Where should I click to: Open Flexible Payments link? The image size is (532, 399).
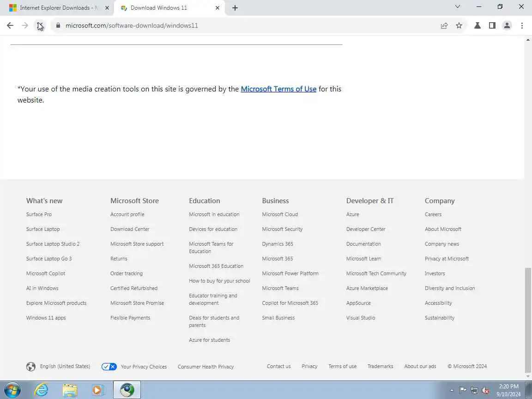[x=130, y=318]
